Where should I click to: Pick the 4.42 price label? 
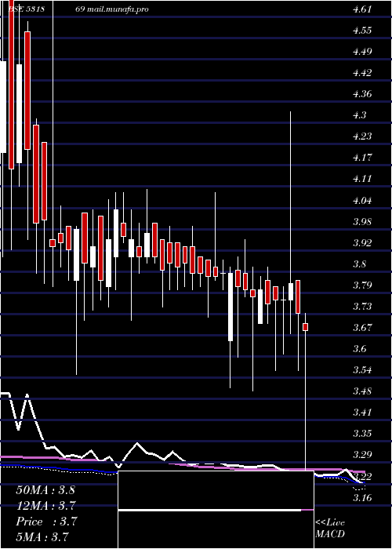coord(362,73)
